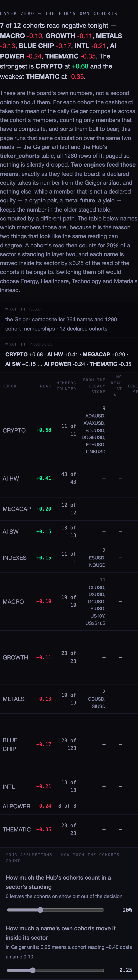
Task: Select the MEGACAP cohort row
Action: 69,509
